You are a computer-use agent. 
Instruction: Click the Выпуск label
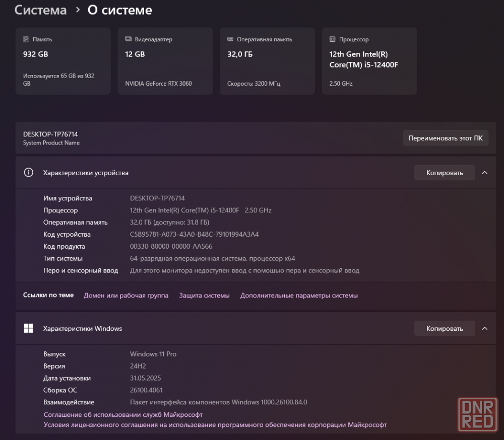coord(54,354)
